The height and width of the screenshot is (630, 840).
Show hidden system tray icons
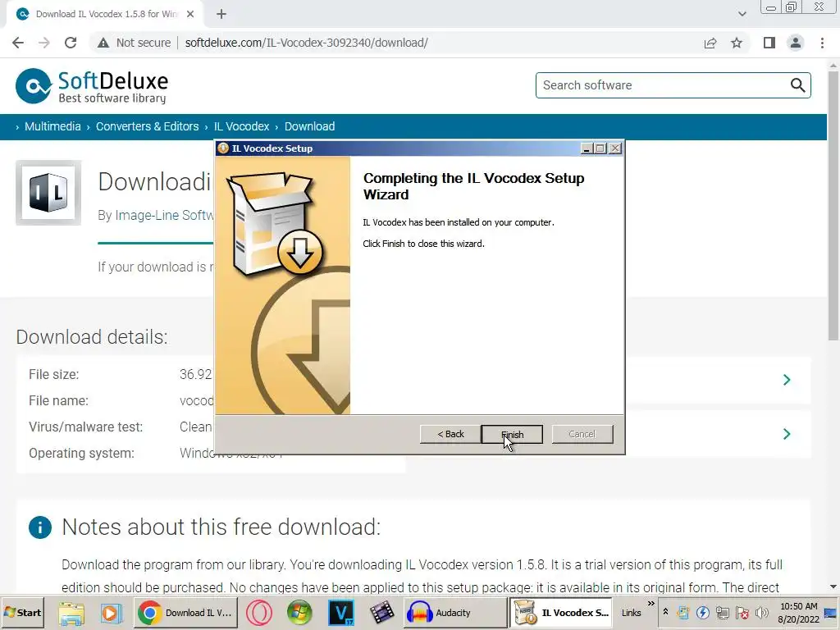666,612
